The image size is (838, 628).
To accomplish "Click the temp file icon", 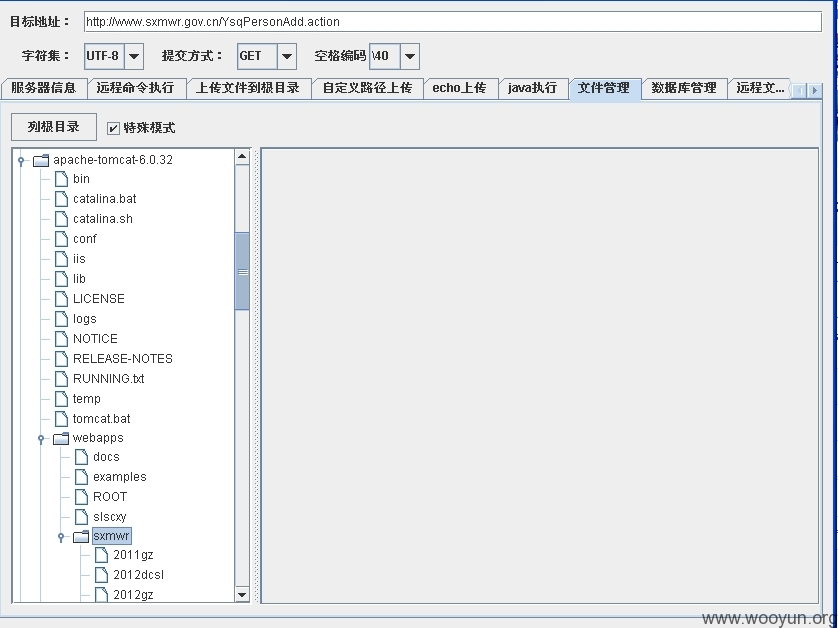I will point(61,399).
